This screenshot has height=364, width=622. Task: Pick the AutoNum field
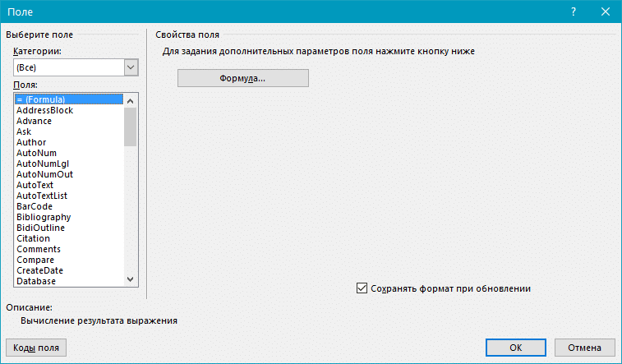pyautogui.click(x=36, y=153)
